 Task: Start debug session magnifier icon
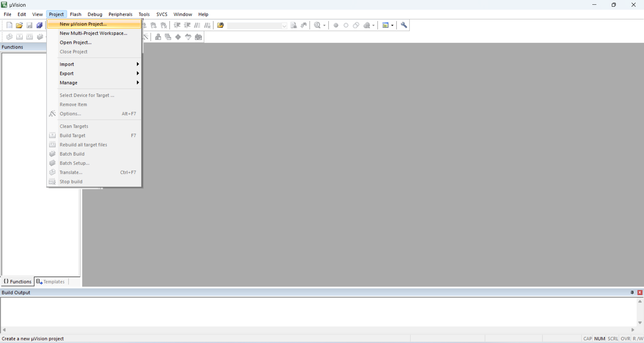coord(317,25)
